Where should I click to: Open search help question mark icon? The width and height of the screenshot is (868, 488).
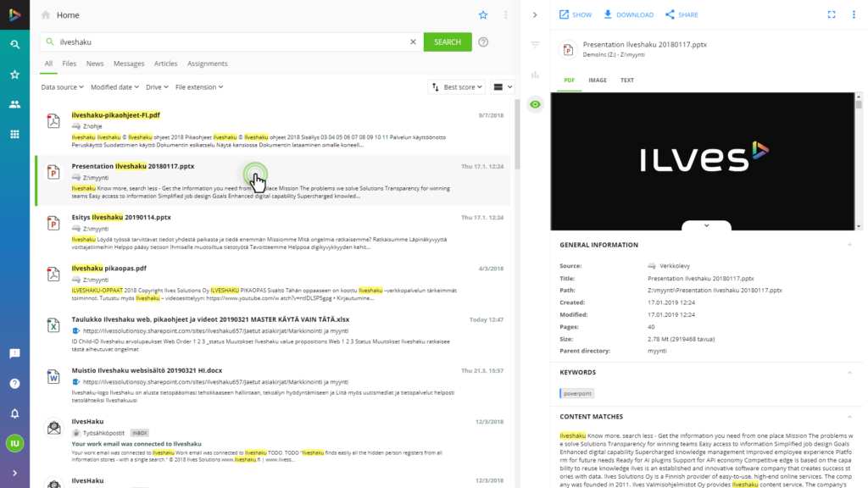(x=483, y=42)
